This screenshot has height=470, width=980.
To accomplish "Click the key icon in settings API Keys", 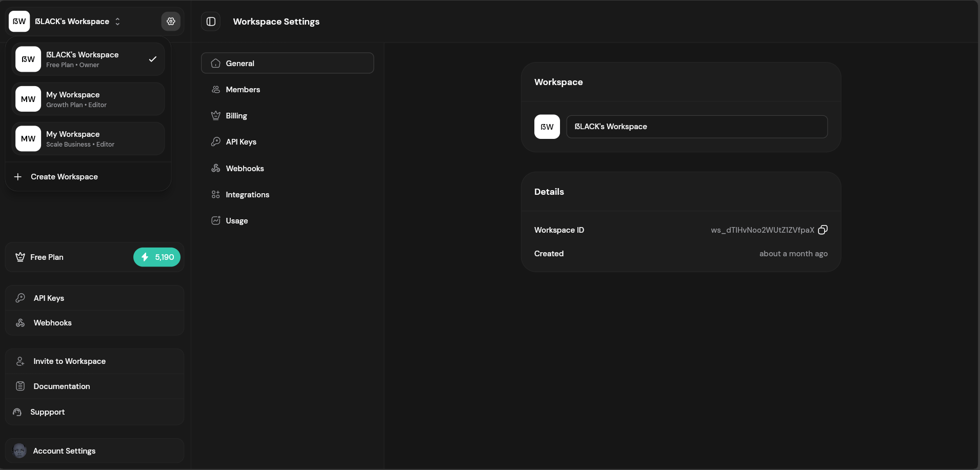I will [x=216, y=142].
